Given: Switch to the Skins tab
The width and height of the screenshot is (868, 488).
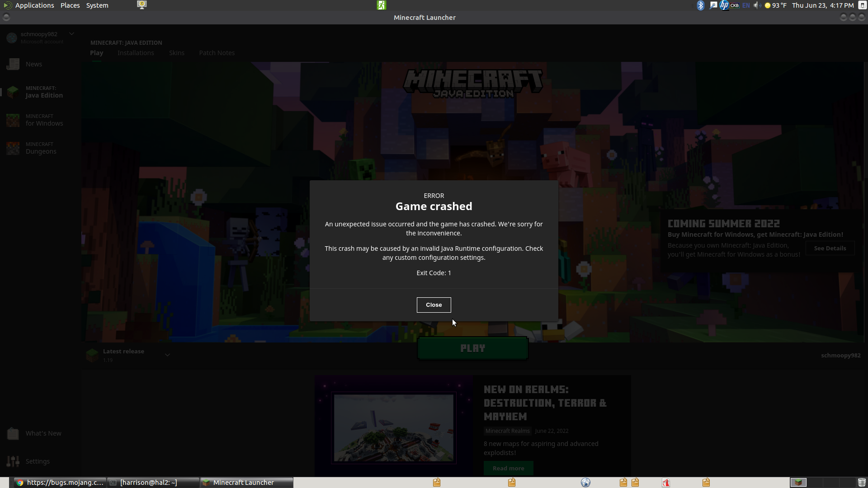Looking at the screenshot, I should click(177, 53).
